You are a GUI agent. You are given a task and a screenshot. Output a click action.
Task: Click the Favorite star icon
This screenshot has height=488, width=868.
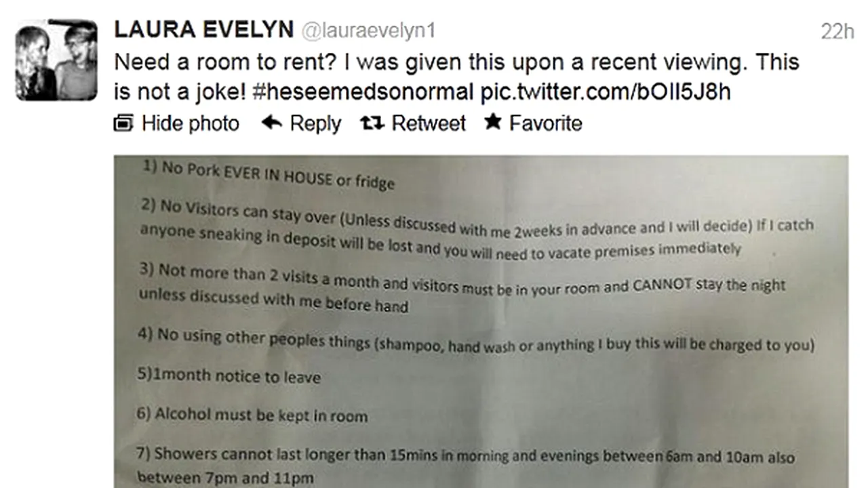tap(492, 123)
